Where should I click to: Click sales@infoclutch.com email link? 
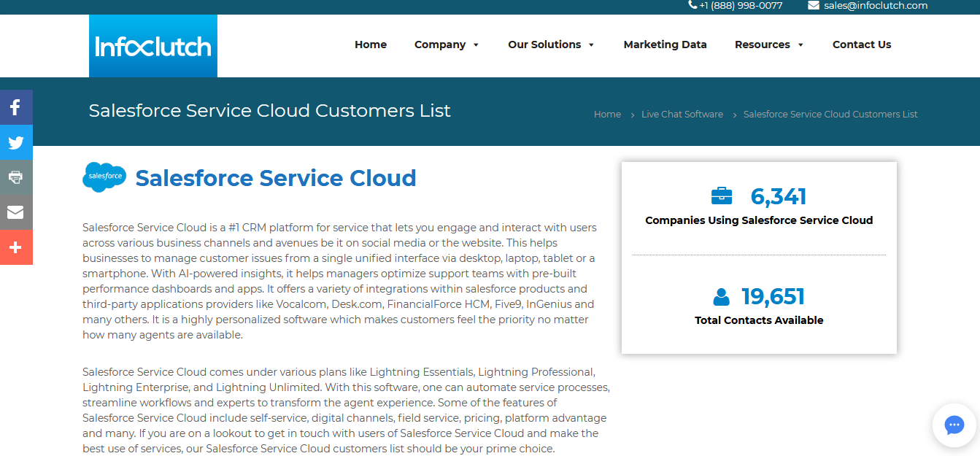point(876,5)
